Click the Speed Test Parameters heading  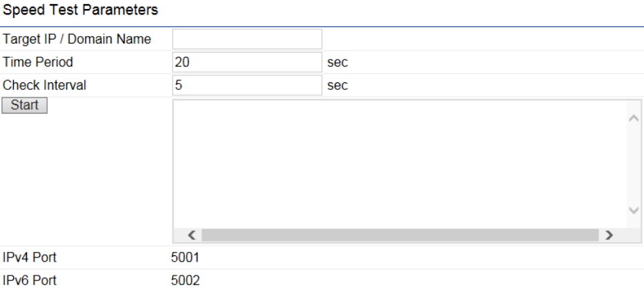80,10
